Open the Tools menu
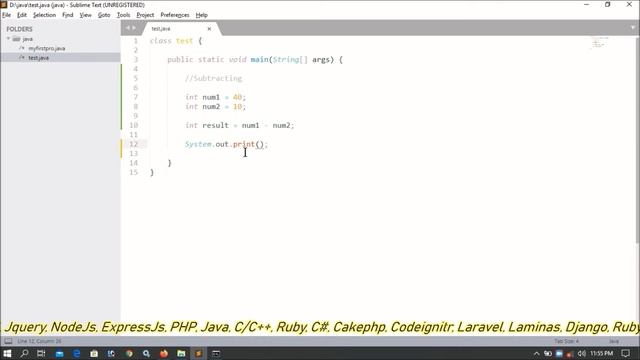Screen dimensions: 640x360 (123, 15)
